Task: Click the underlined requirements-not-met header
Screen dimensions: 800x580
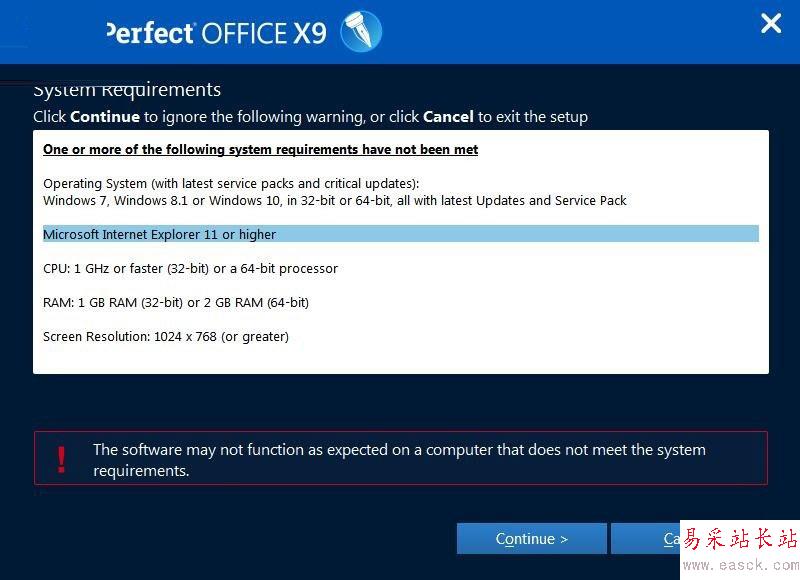Action: tap(260, 149)
